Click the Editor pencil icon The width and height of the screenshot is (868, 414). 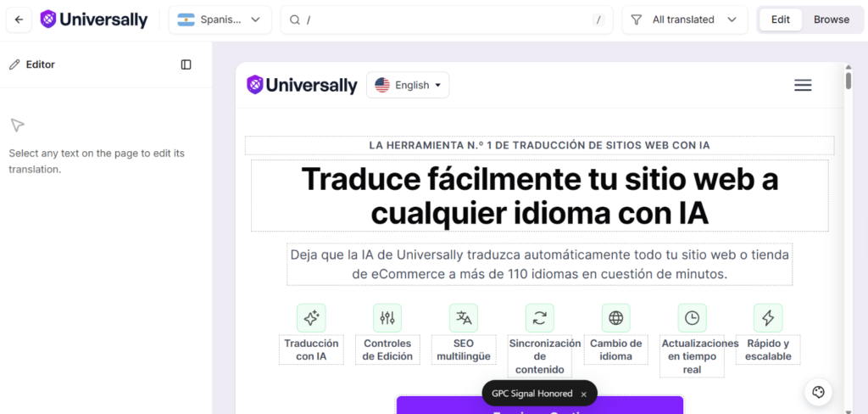(x=14, y=64)
